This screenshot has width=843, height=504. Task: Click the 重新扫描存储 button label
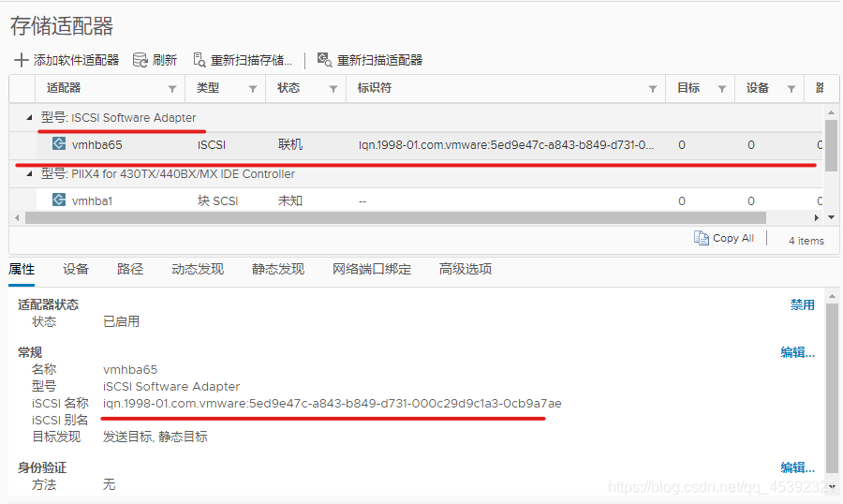(251, 60)
